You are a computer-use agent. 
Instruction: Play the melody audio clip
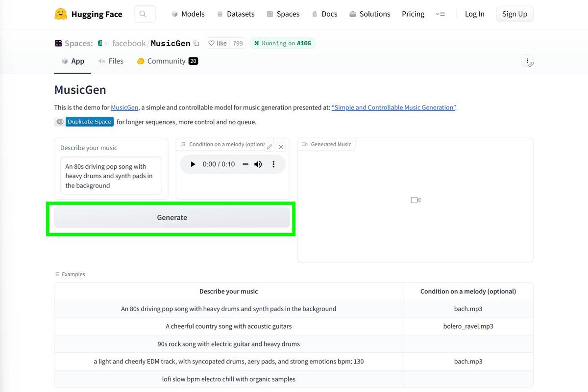(x=193, y=164)
